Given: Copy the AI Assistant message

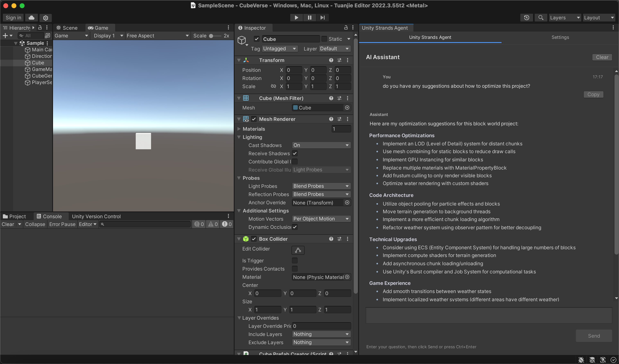Looking at the screenshot, I should tap(593, 94).
